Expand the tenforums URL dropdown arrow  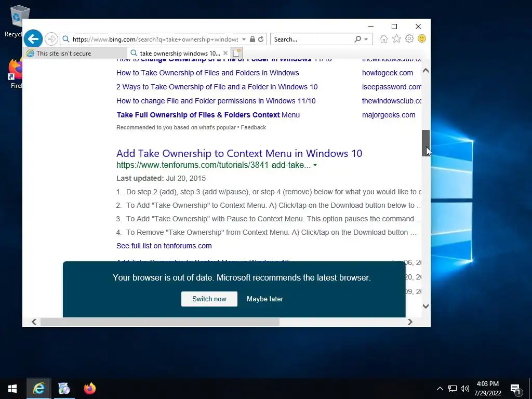pos(315,165)
